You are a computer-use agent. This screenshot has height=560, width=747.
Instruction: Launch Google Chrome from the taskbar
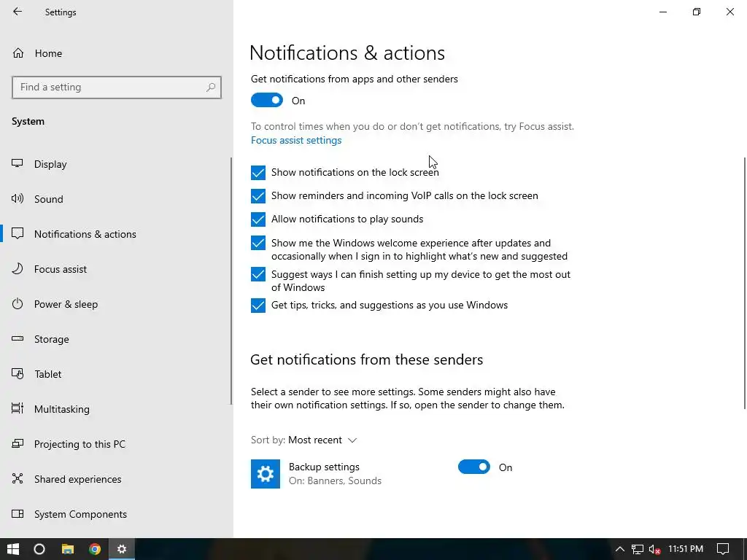tap(95, 549)
